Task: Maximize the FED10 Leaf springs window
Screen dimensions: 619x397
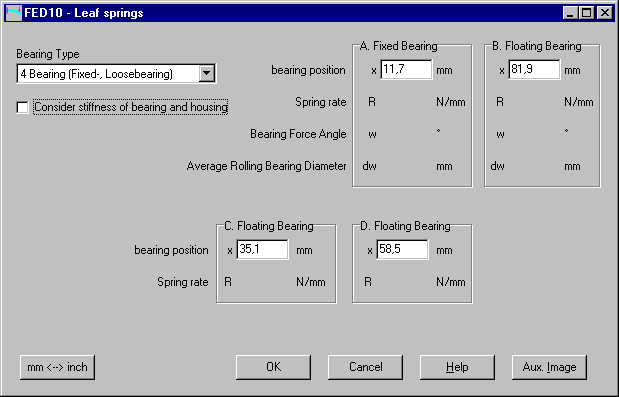Action: [x=587, y=13]
